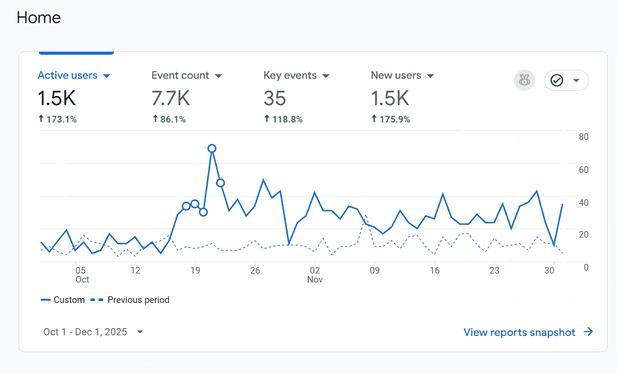The image size is (617, 374).
Task: Select the Event count 7.7K value
Action: coord(170,98)
